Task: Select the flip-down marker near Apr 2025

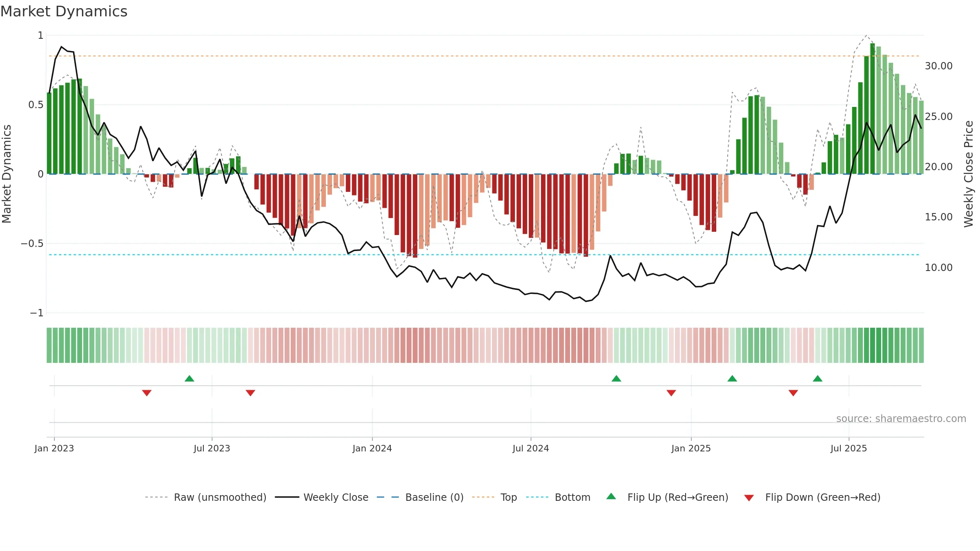Action: [793, 393]
